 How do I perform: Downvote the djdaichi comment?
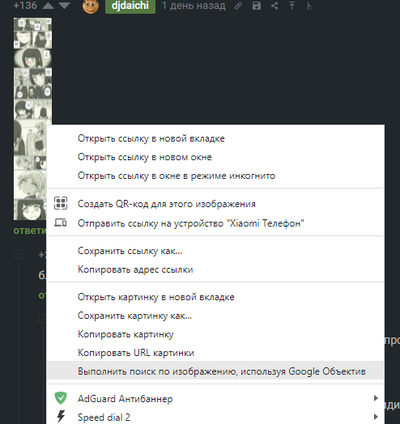[64, 6]
